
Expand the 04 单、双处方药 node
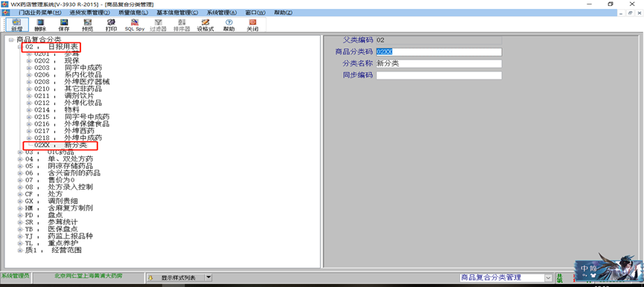tap(20, 158)
